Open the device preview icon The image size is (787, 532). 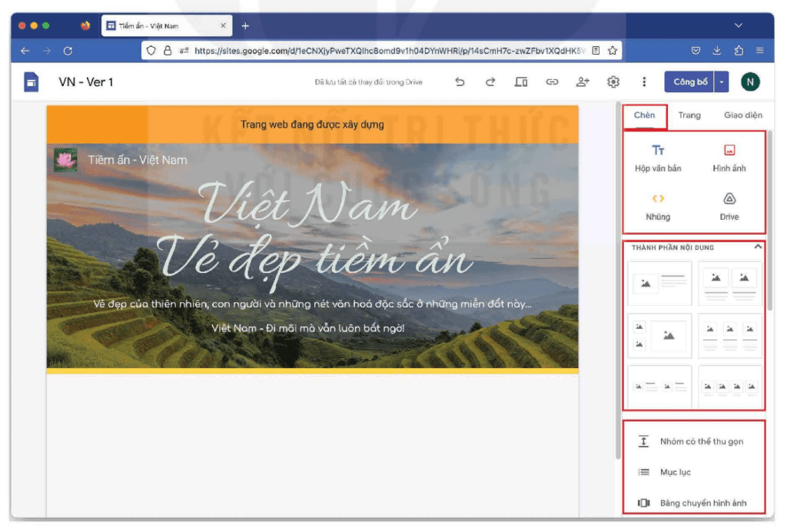521,81
